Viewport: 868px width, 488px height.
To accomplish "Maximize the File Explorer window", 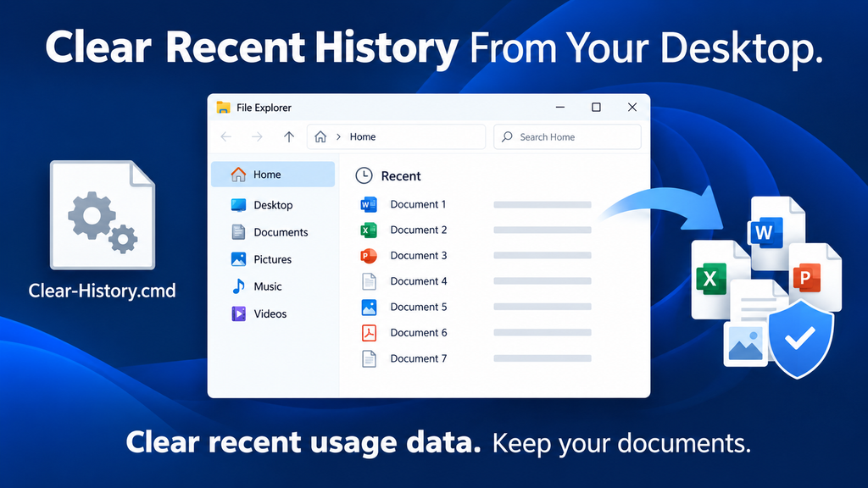I will [596, 107].
